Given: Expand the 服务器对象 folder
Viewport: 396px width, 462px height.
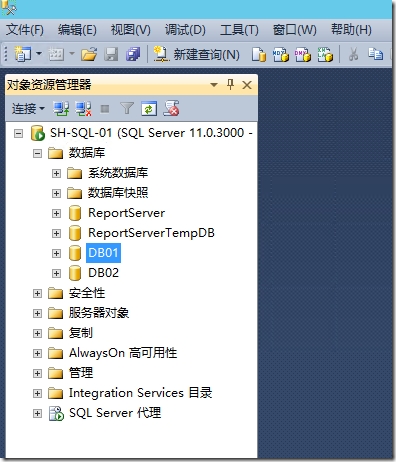Looking at the screenshot, I should [x=38, y=314].
